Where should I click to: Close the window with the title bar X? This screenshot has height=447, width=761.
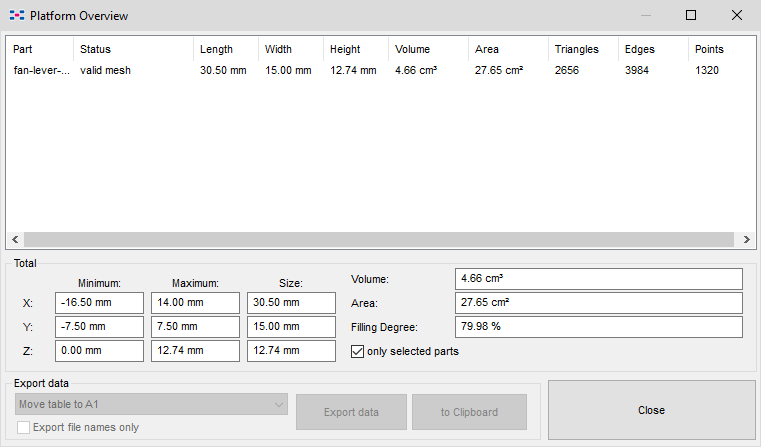[737, 16]
